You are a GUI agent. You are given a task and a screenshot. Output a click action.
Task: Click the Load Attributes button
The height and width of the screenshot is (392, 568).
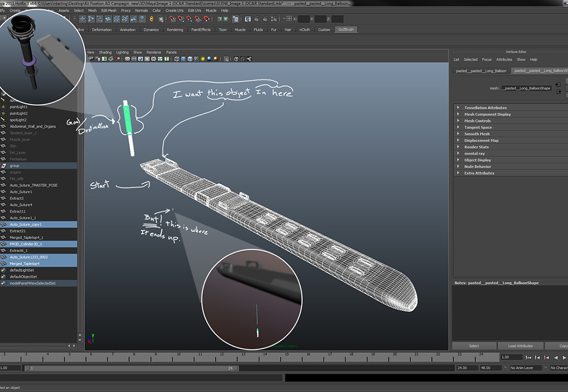(521, 346)
